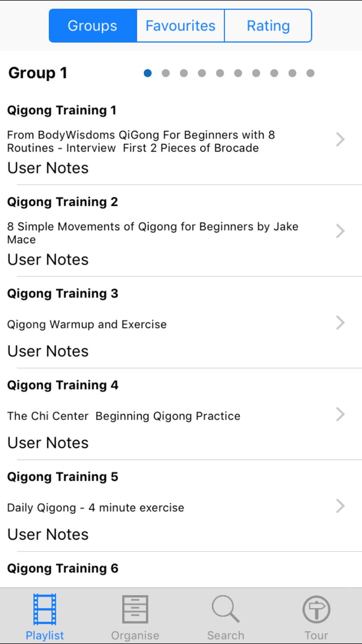Open The Chi Center Beginning Qigong Practice
The image size is (362, 644).
click(x=124, y=416)
